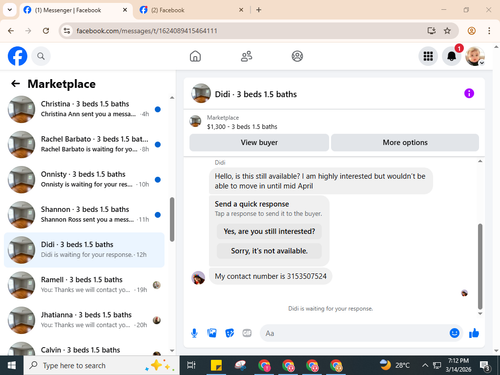Screen dimensions: 500x375
Task: Open a new browser tab
Action: [259, 10]
